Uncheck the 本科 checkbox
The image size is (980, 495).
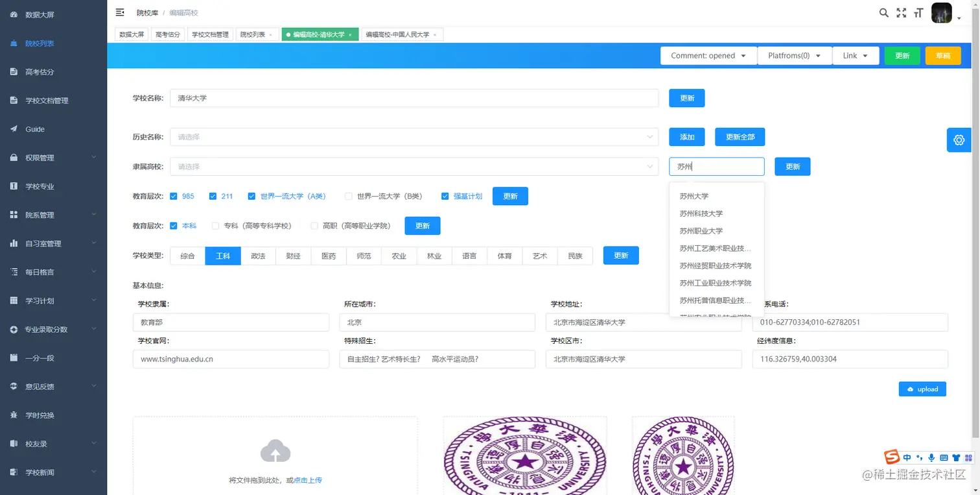point(173,226)
